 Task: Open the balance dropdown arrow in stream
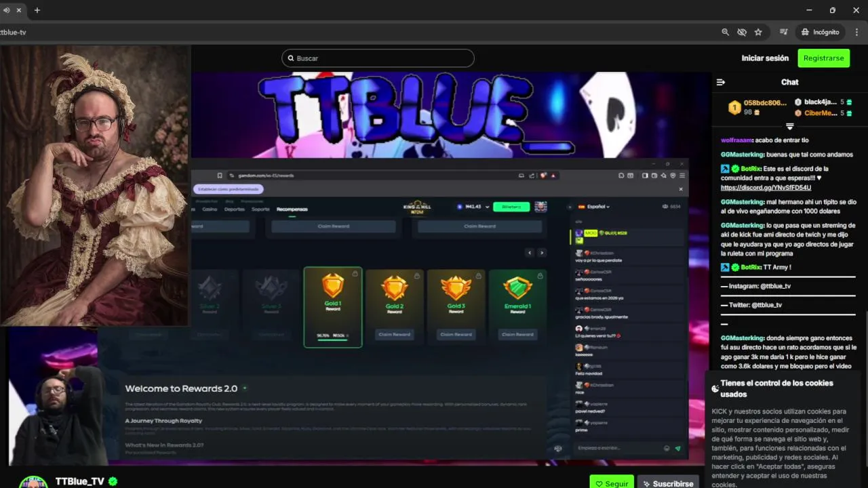487,207
